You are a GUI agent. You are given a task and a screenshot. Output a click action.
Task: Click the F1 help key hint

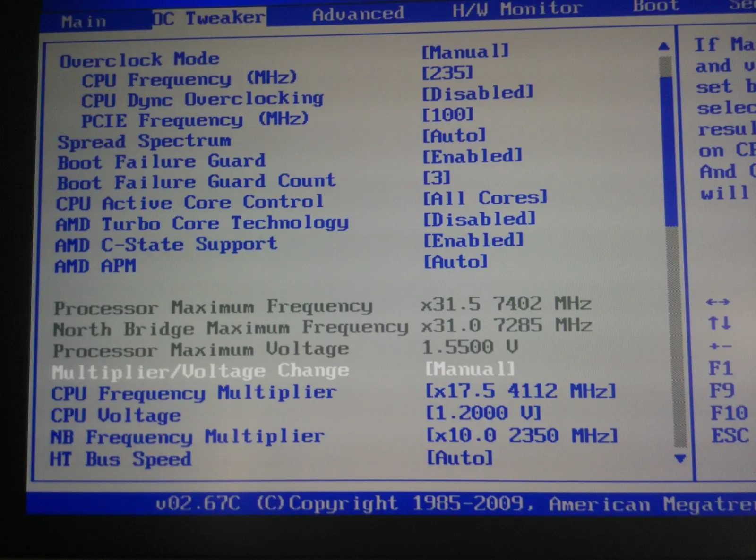click(x=721, y=368)
